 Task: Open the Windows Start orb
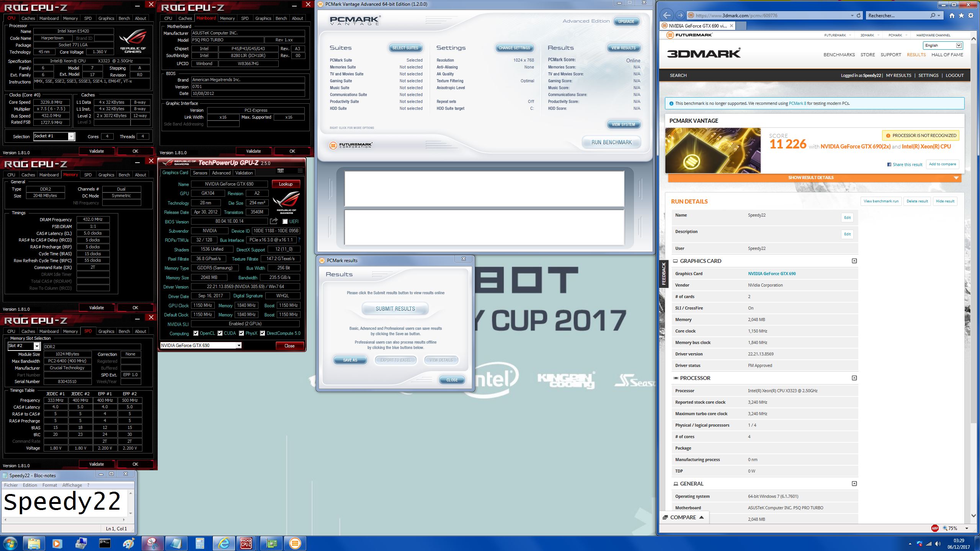[x=10, y=543]
